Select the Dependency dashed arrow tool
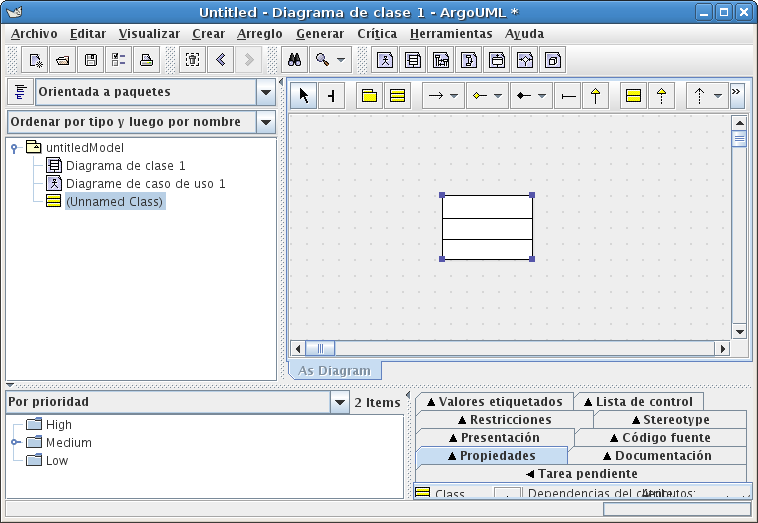The image size is (758, 523). coord(699,96)
